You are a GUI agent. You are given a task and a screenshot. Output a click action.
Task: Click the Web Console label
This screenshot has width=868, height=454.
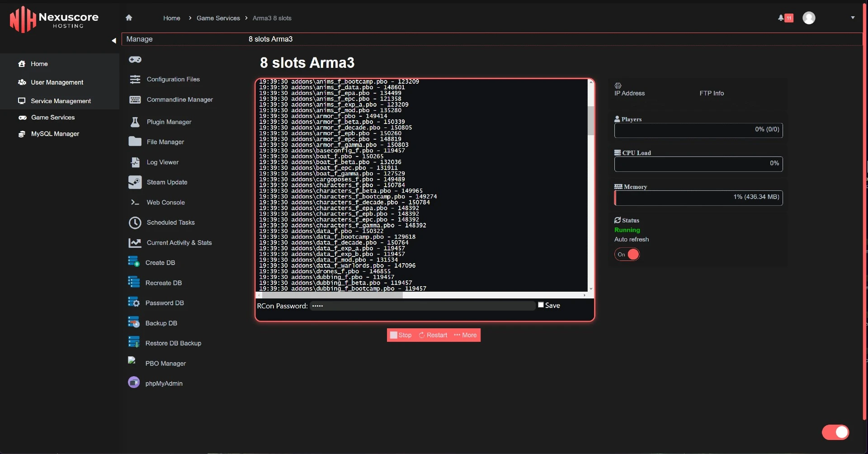165,202
